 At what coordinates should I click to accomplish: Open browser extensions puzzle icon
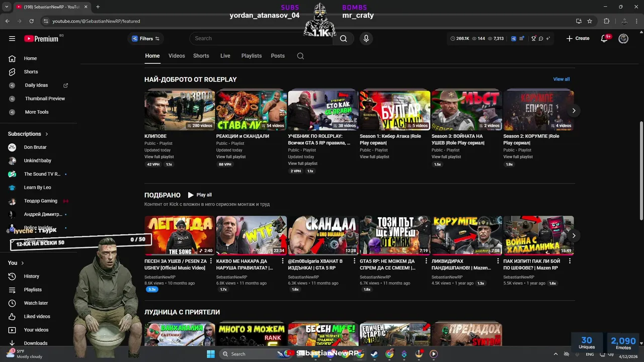[x=606, y=21]
